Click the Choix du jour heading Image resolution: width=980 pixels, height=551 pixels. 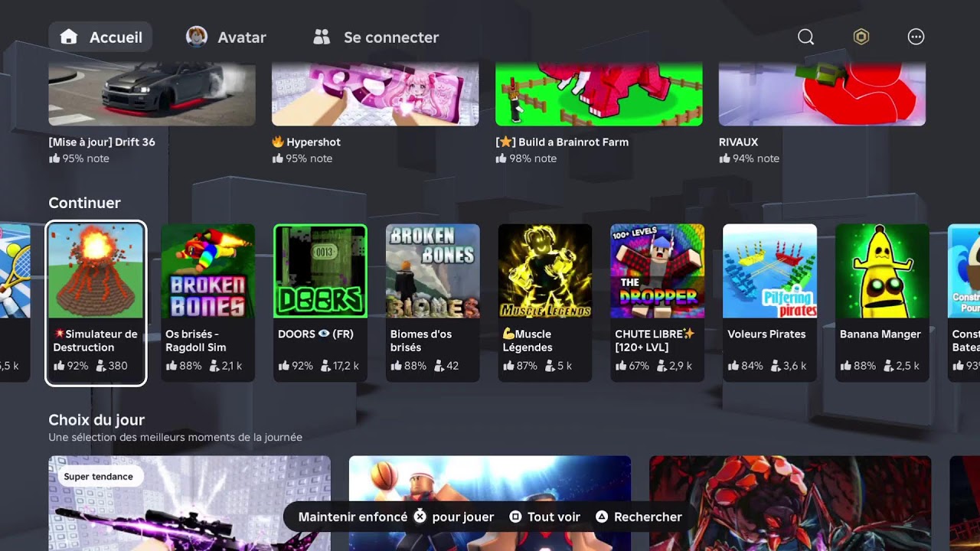96,419
